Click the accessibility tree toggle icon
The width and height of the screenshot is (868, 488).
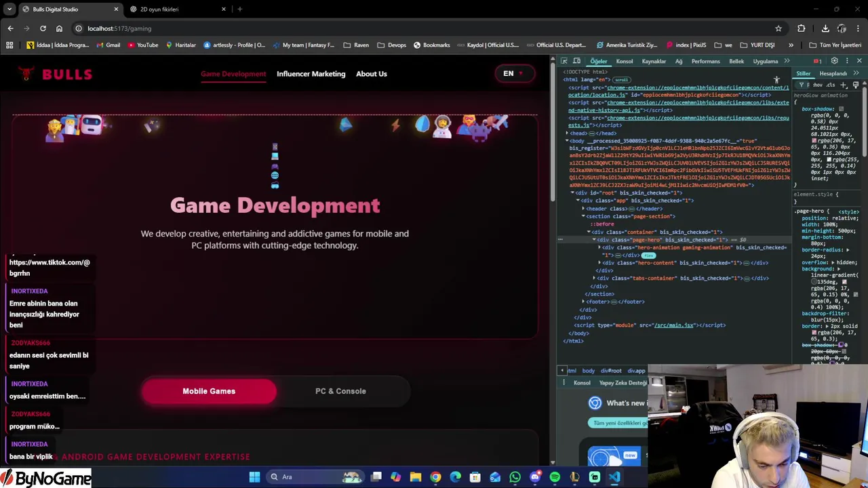776,80
